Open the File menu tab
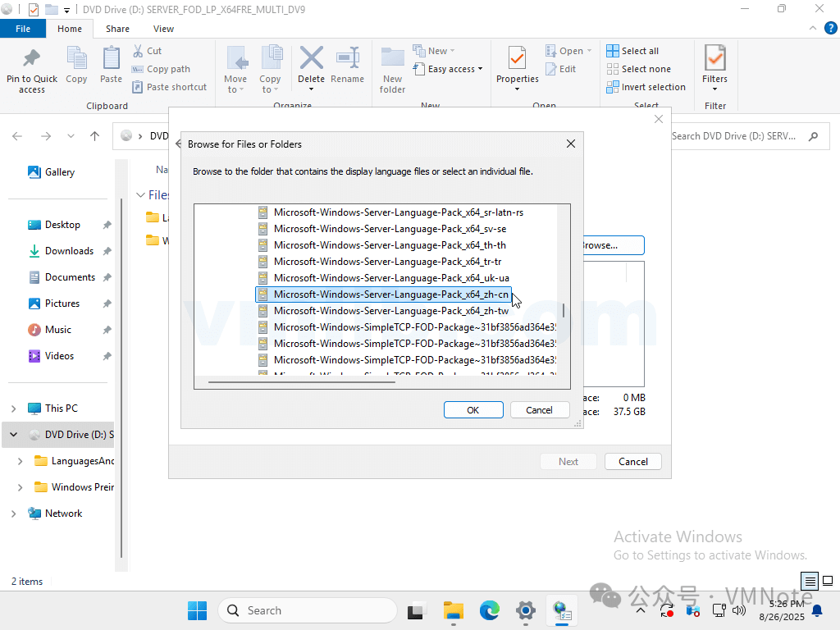The width and height of the screenshot is (840, 630). click(23, 29)
